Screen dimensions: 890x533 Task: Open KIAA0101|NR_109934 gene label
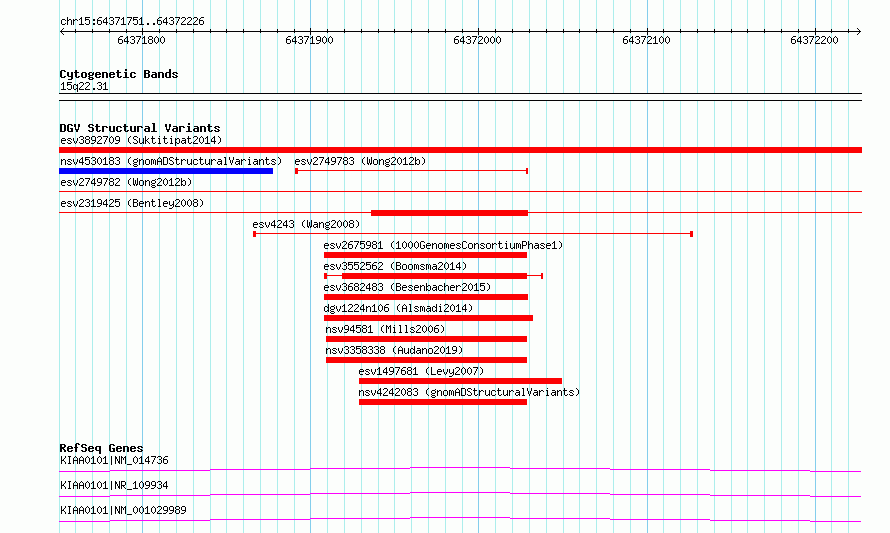coord(114,485)
